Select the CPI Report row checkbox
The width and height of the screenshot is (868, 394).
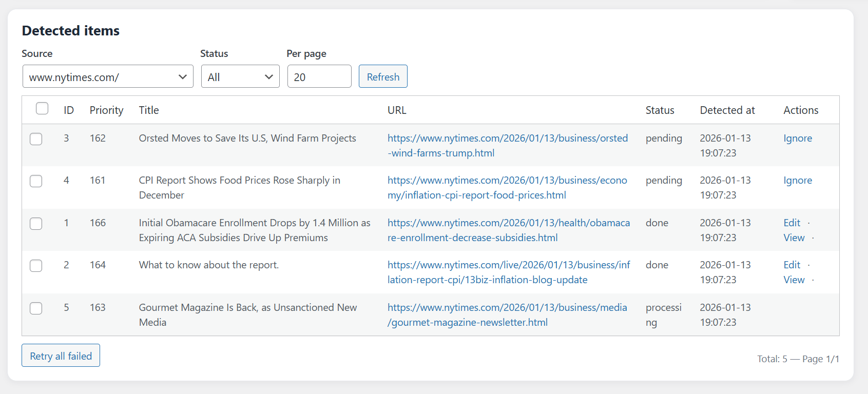coord(36,181)
